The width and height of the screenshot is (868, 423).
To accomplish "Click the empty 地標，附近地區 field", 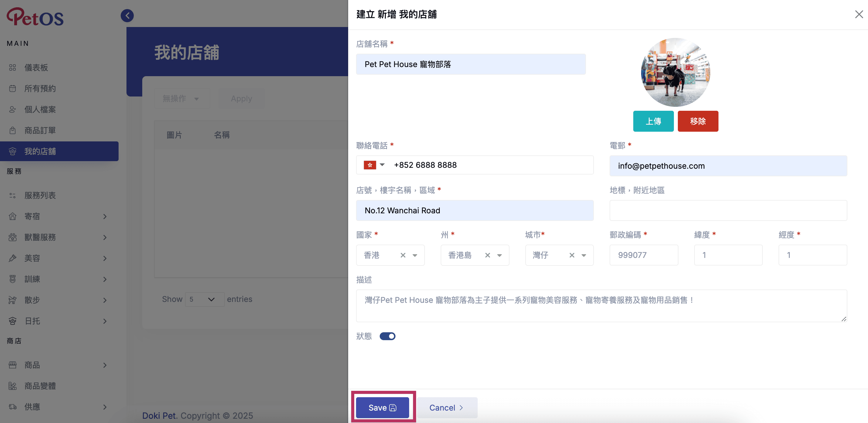I will coord(728,210).
